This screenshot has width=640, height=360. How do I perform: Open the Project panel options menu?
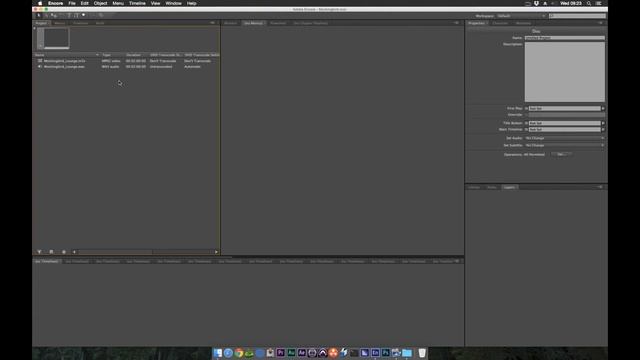pyautogui.click(x=213, y=23)
